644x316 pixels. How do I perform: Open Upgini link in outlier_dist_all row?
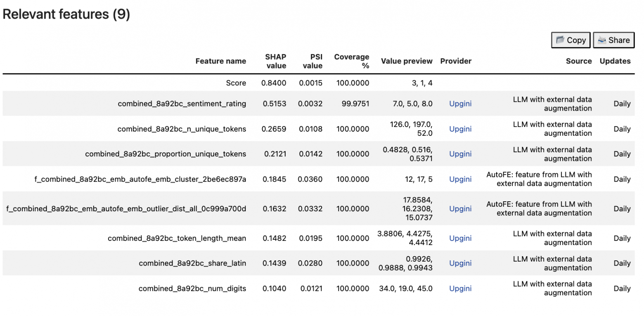point(460,209)
